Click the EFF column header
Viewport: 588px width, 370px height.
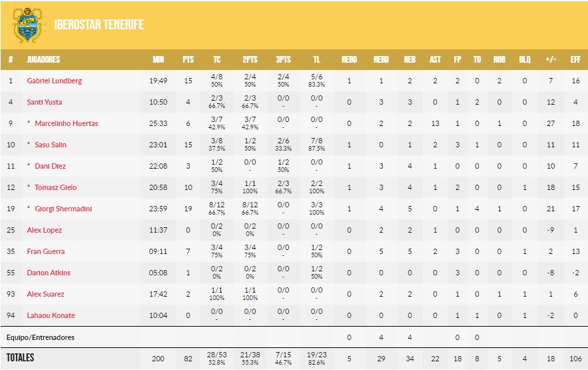click(x=576, y=59)
